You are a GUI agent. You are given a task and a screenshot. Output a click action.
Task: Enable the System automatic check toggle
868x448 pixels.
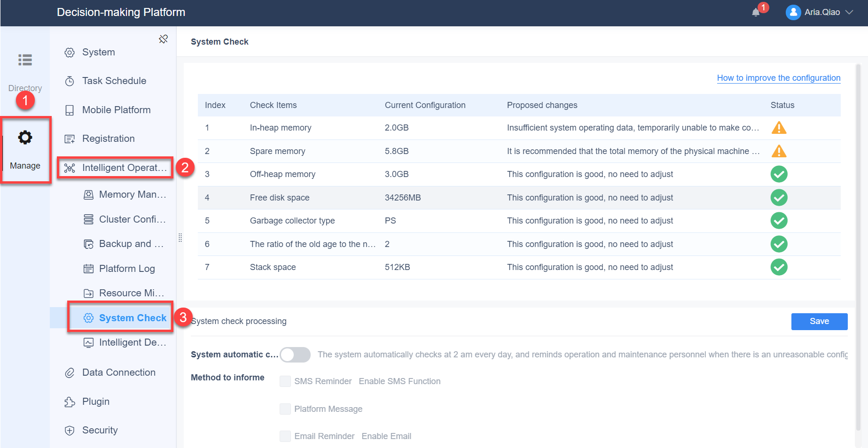(295, 355)
